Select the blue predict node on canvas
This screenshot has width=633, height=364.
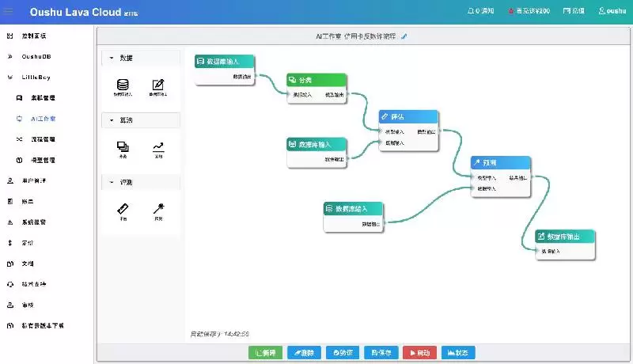[501, 162]
